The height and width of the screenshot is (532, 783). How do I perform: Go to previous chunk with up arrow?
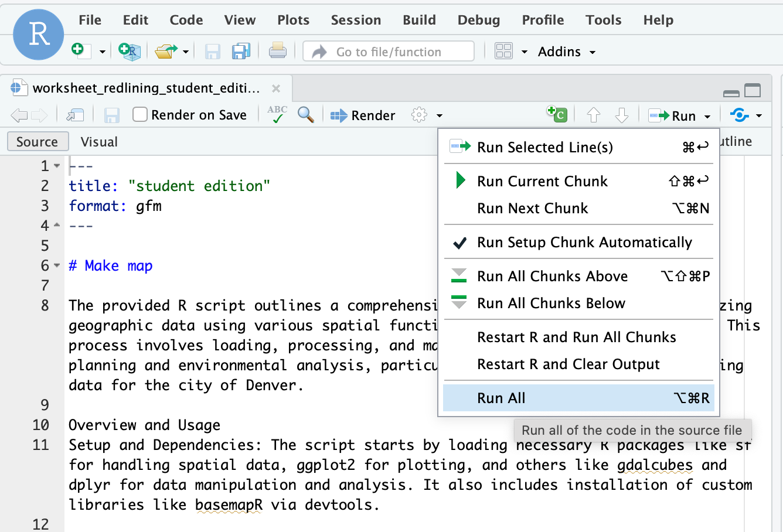tap(593, 115)
